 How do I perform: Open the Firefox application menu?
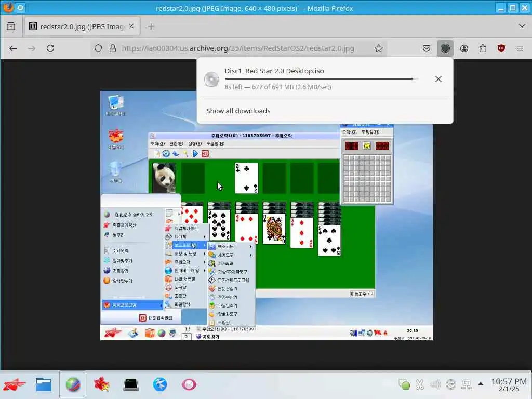(520, 48)
